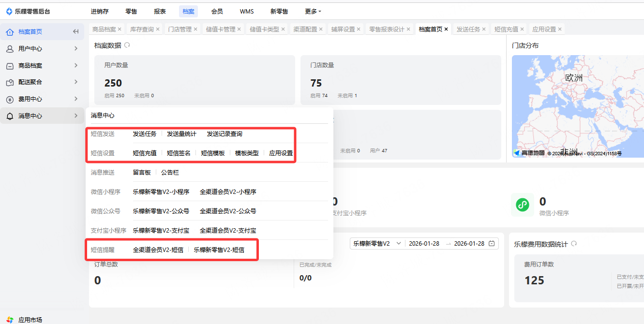This screenshot has height=324, width=644.
Task: Expand the 消息中心 sidebar chevron
Action: click(76, 116)
